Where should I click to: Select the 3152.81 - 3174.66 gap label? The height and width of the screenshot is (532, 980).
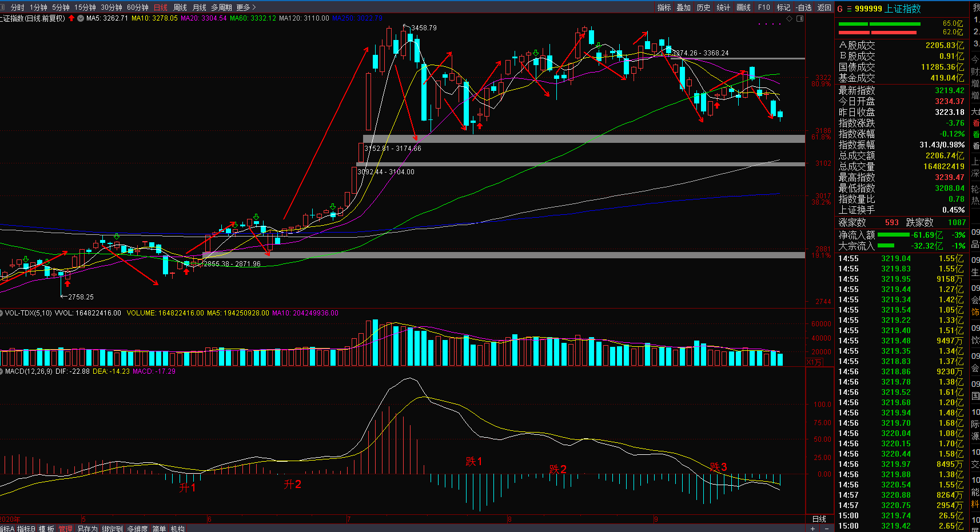tap(393, 149)
